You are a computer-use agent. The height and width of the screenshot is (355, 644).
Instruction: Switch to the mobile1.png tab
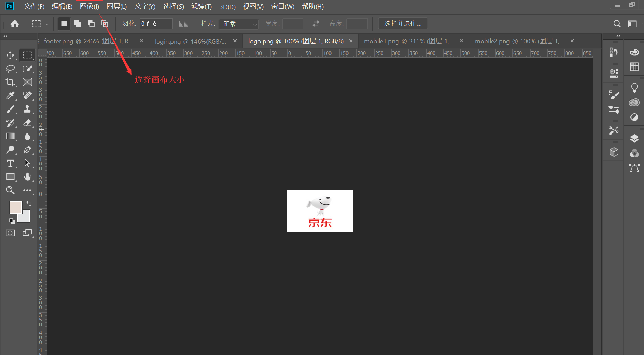pos(409,41)
